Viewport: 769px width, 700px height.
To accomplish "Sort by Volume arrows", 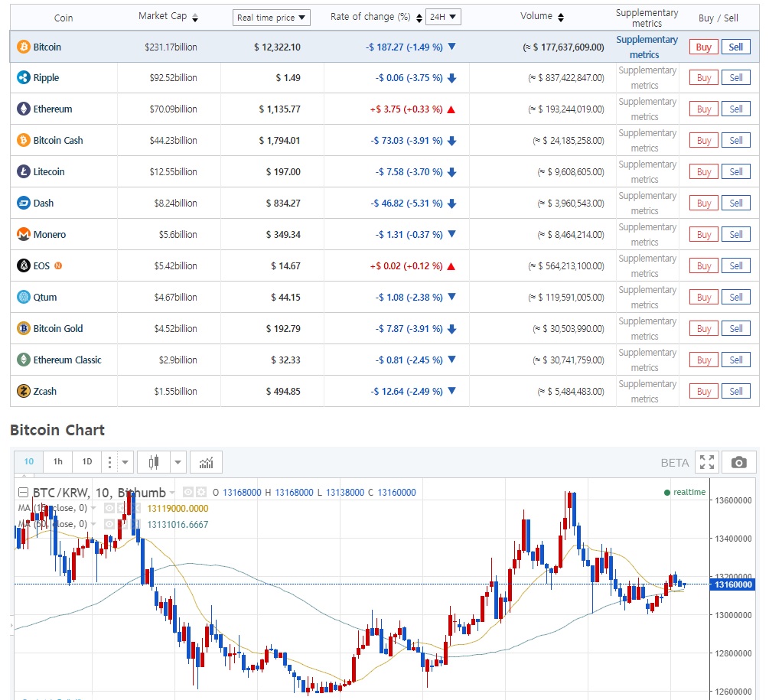I will [561, 18].
